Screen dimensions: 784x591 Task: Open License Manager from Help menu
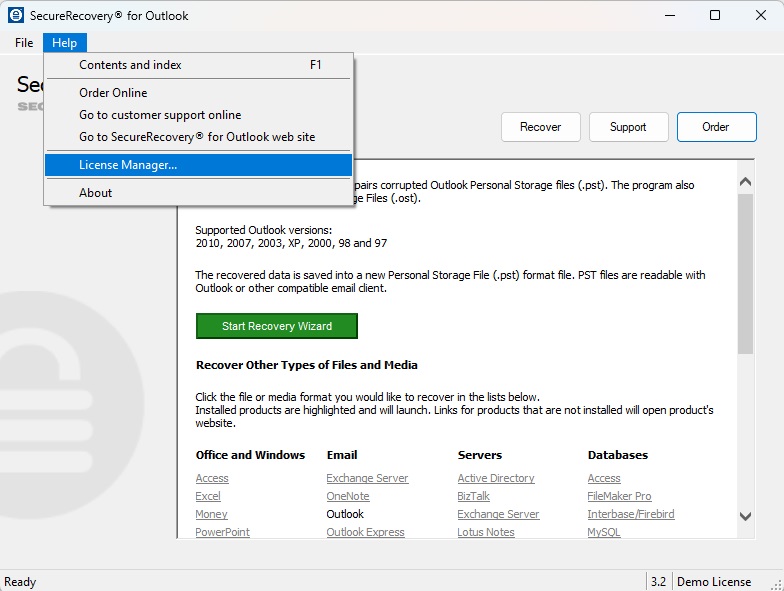coord(128,165)
